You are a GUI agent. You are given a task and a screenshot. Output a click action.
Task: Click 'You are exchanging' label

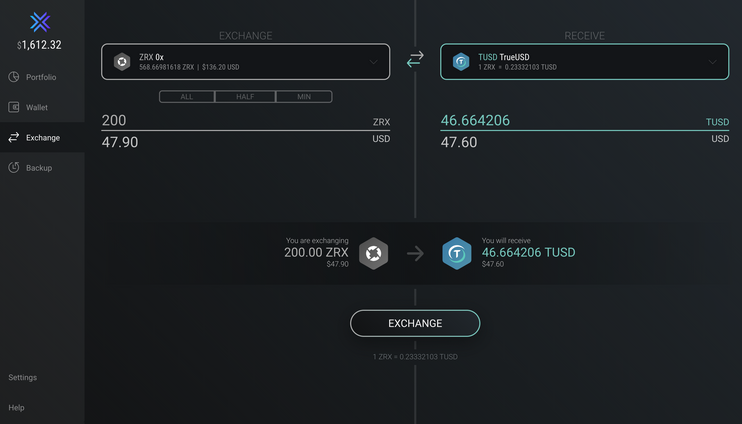point(317,240)
